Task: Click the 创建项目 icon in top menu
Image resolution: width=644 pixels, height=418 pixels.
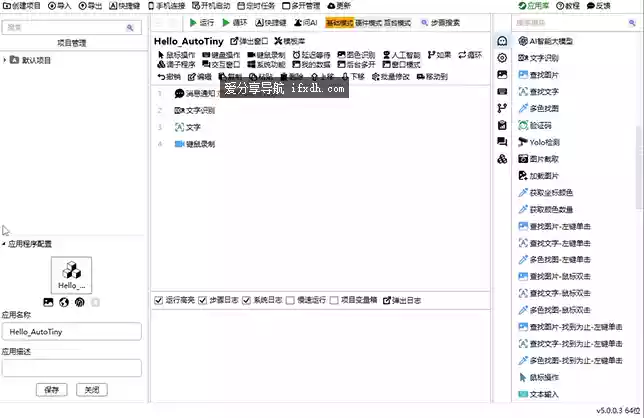Action: click(x=7, y=6)
